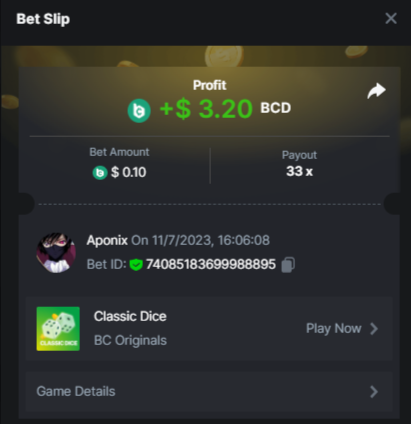Screen dimensions: 411x424
Task: Open Aponix's profile avatar
Action: (x=56, y=253)
